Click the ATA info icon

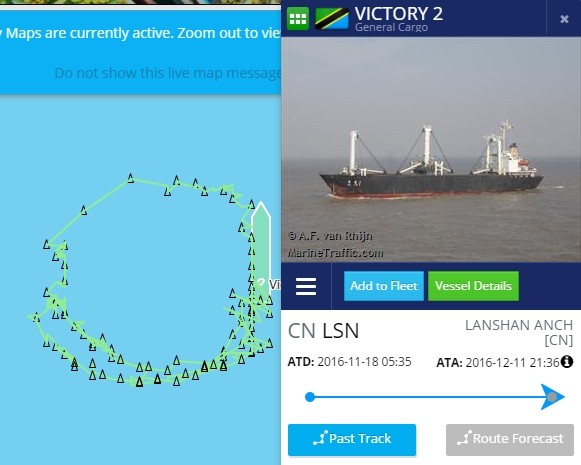click(567, 361)
